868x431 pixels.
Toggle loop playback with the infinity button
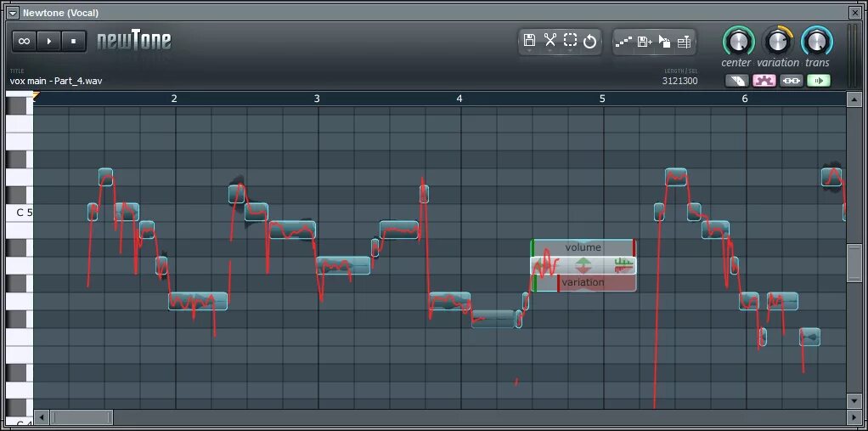pos(24,41)
